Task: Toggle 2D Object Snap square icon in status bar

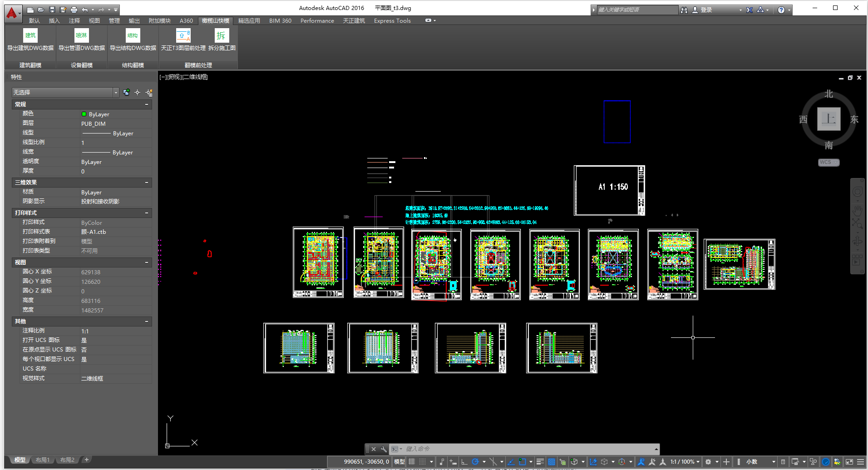Action: coord(523,462)
